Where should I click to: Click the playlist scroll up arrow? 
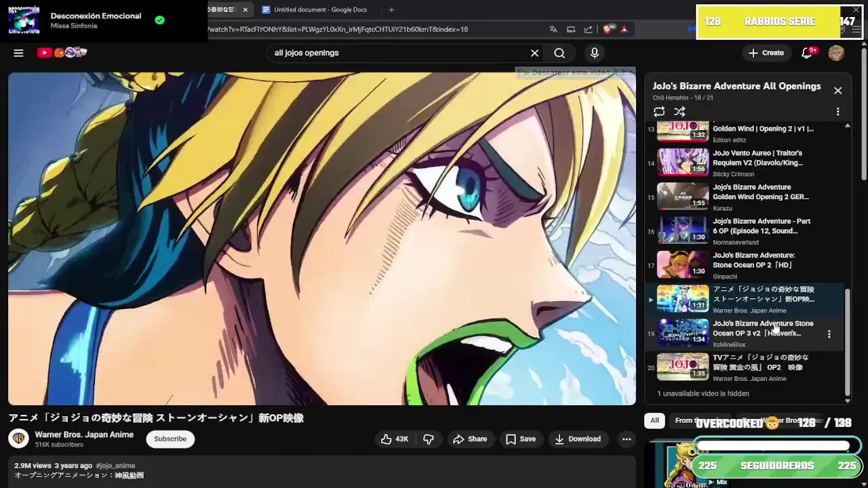[x=847, y=126]
